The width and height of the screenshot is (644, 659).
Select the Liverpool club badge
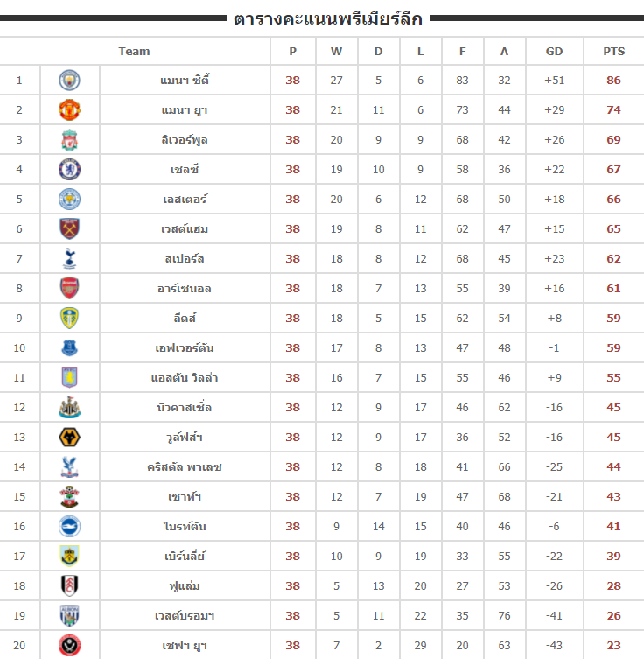[69, 140]
